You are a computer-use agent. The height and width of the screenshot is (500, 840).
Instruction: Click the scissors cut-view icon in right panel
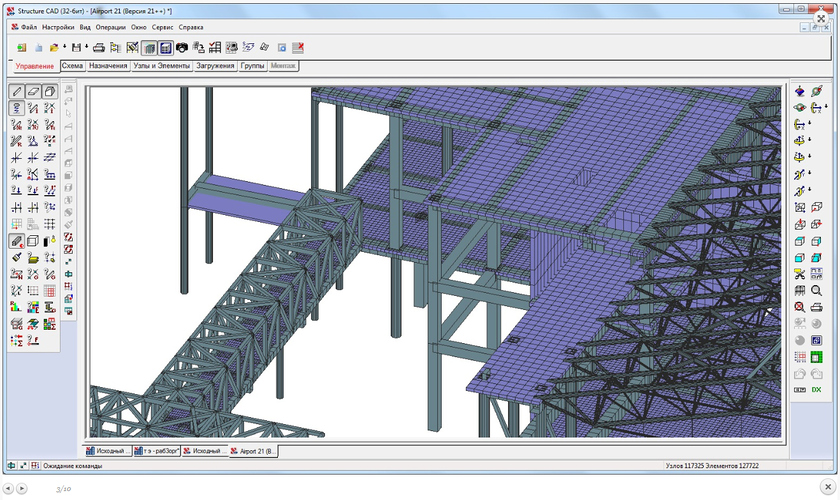pyautogui.click(x=800, y=274)
